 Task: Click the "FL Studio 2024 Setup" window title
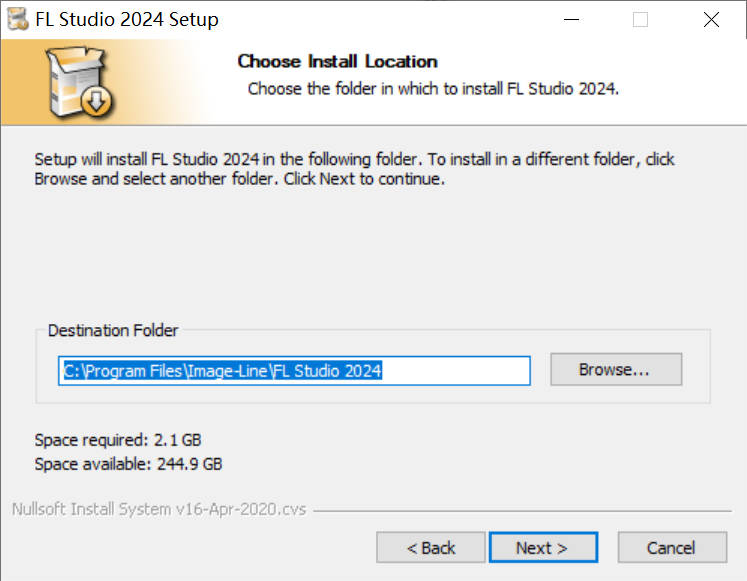127,19
